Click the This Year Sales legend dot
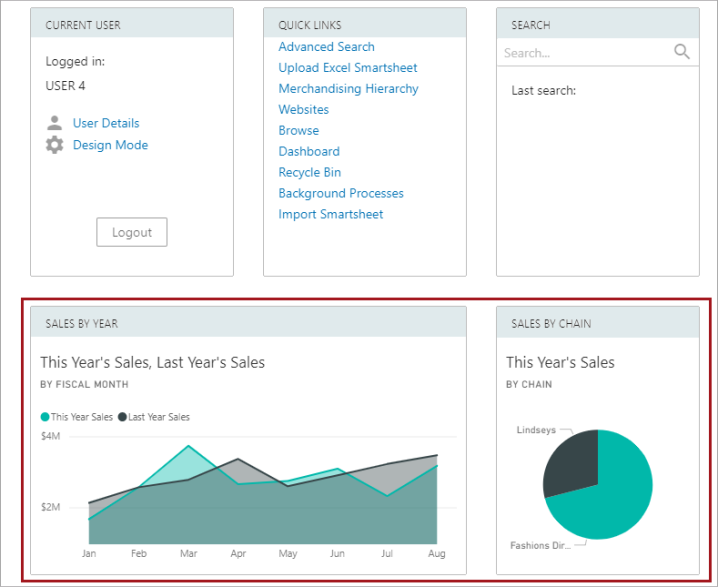The width and height of the screenshot is (718, 587). click(x=45, y=417)
